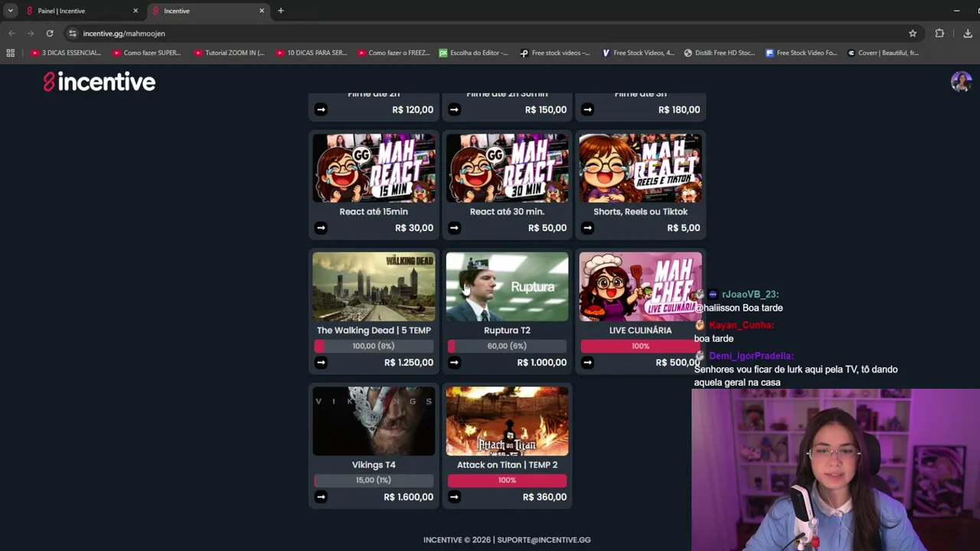Open the Incentive logo home link
This screenshot has height=551, width=980.
point(99,82)
